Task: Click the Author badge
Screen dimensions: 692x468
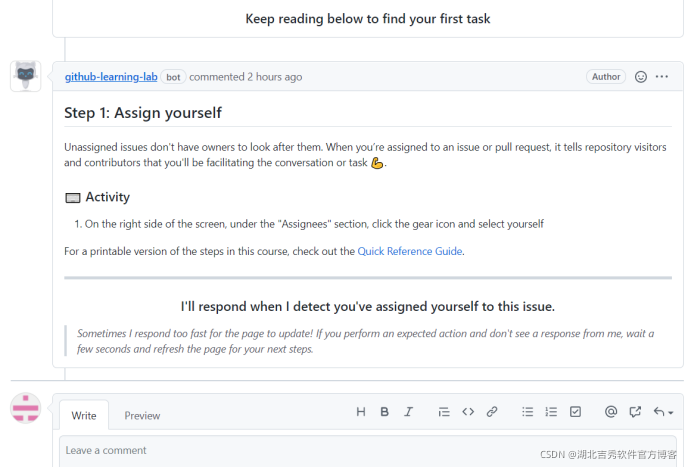Action: 606,77
